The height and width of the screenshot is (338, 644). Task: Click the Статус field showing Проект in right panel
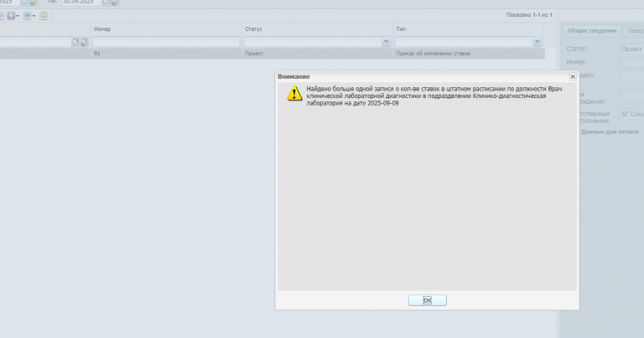click(x=632, y=49)
